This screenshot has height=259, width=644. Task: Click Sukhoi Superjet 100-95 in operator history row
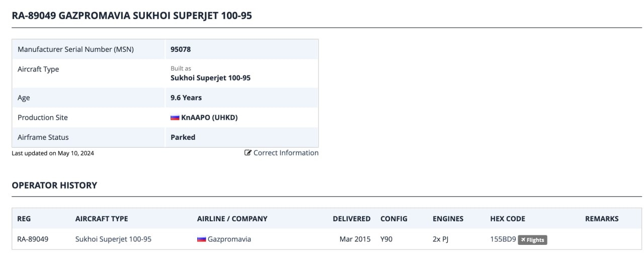113,239
